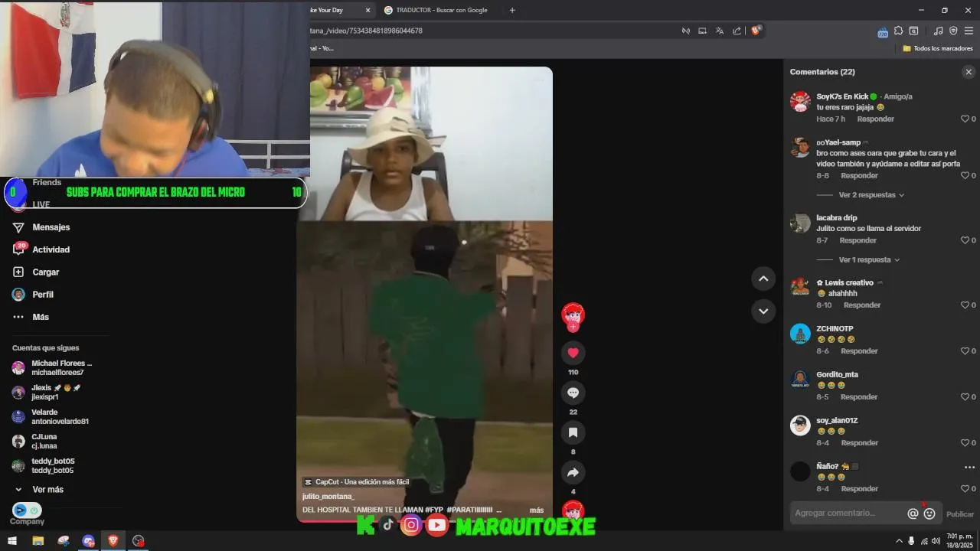Expand 'Ver 1 respuesta' under lacabra drip
Viewport: 980px width, 551px height.
click(x=869, y=260)
